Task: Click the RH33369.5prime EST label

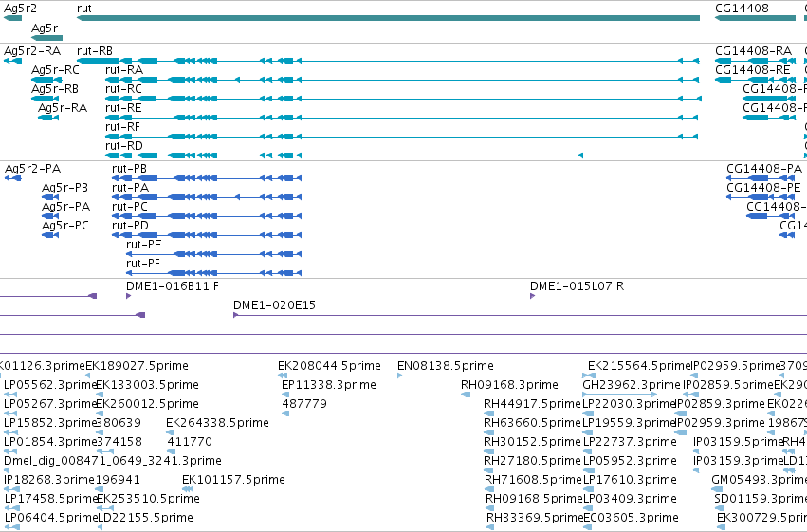Action: point(535,519)
